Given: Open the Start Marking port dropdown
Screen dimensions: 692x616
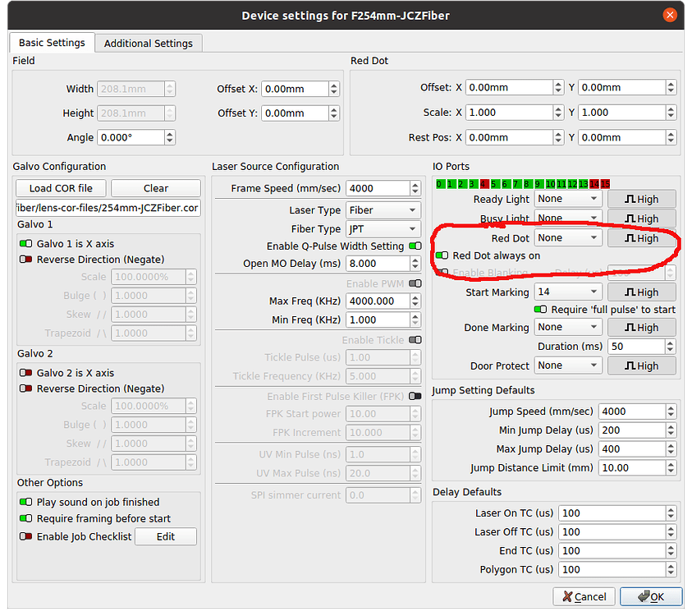Looking at the screenshot, I should [567, 291].
